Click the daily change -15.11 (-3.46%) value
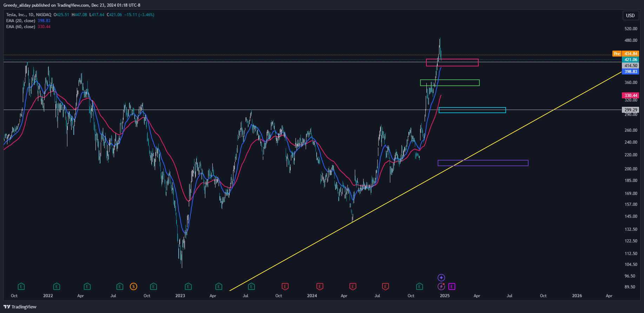644x313 pixels. [x=139, y=15]
